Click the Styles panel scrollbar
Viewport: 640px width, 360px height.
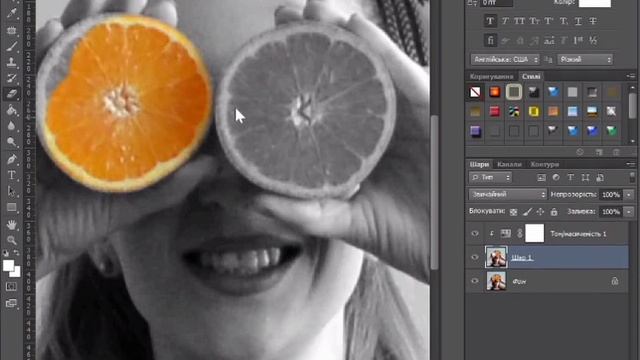pyautogui.click(x=632, y=106)
